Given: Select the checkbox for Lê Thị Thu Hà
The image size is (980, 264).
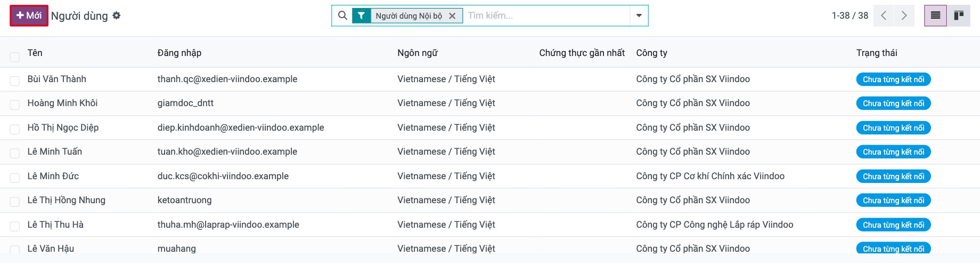Looking at the screenshot, I should 15,227.
